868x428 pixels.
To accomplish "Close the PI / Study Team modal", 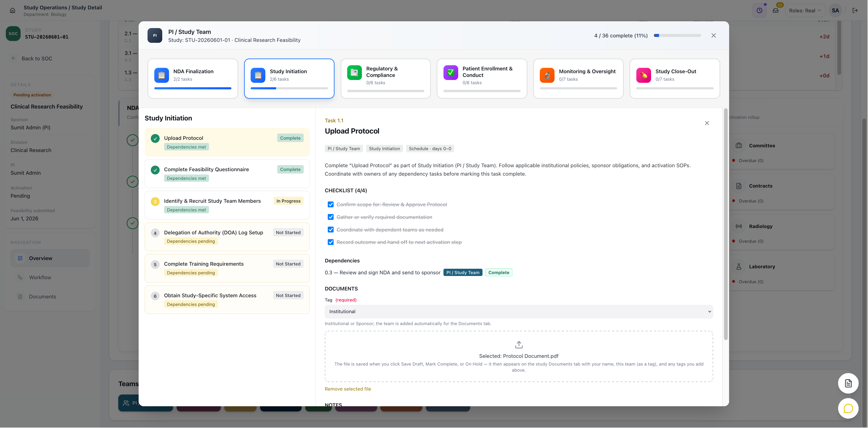I will [714, 35].
